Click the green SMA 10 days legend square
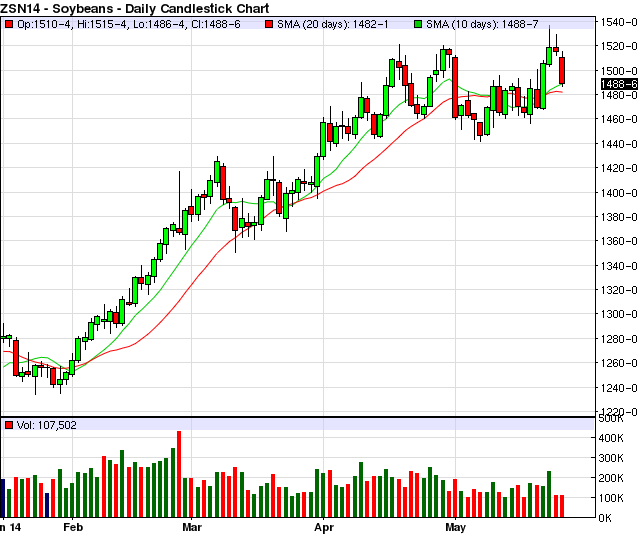Viewport: 640px width, 536px height. 418,24
